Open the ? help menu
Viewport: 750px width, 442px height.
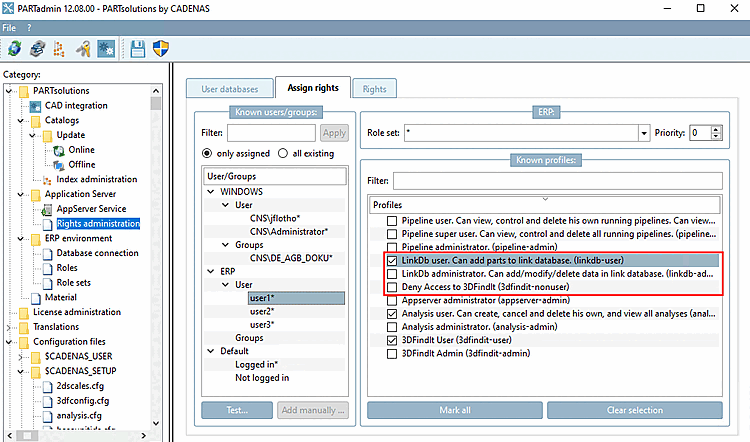[29, 28]
